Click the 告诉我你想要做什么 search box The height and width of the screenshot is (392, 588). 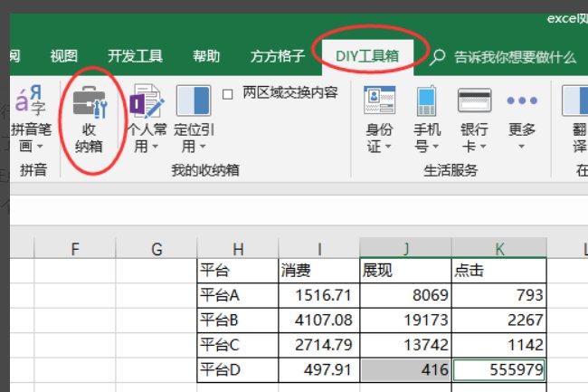515,57
